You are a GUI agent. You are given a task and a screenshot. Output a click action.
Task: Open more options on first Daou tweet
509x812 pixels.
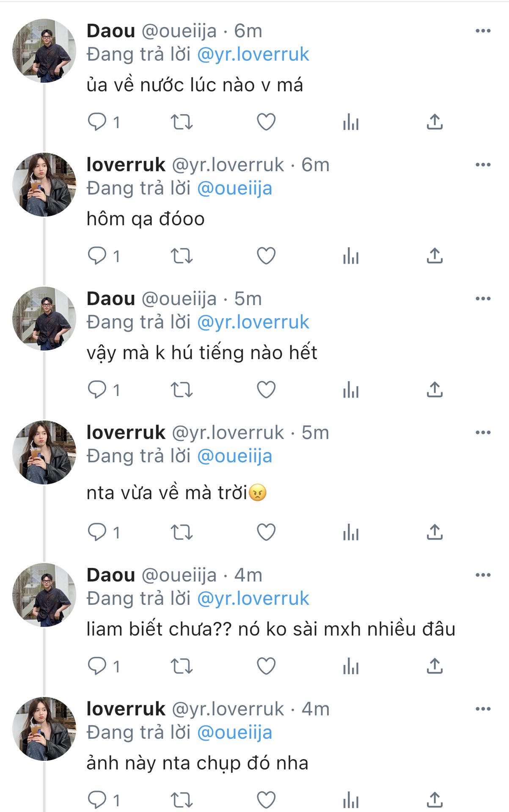[x=483, y=31]
